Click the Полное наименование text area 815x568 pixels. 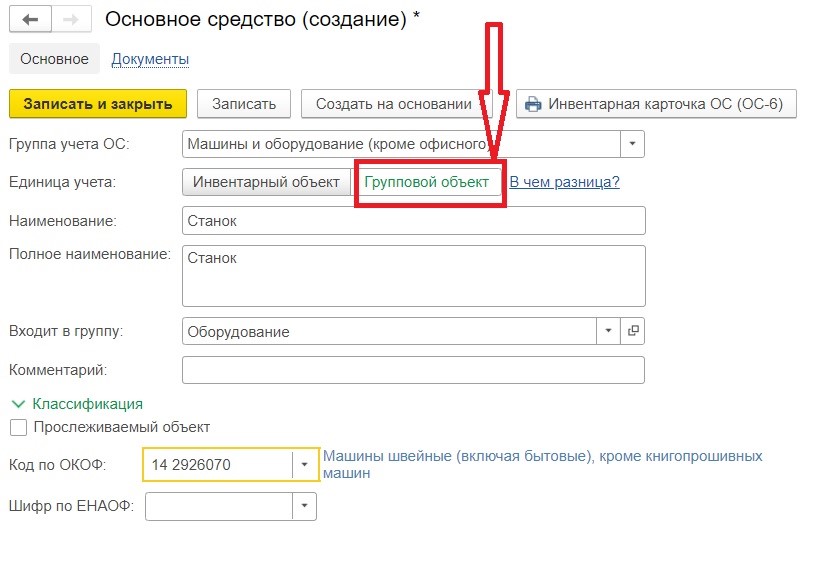click(414, 276)
